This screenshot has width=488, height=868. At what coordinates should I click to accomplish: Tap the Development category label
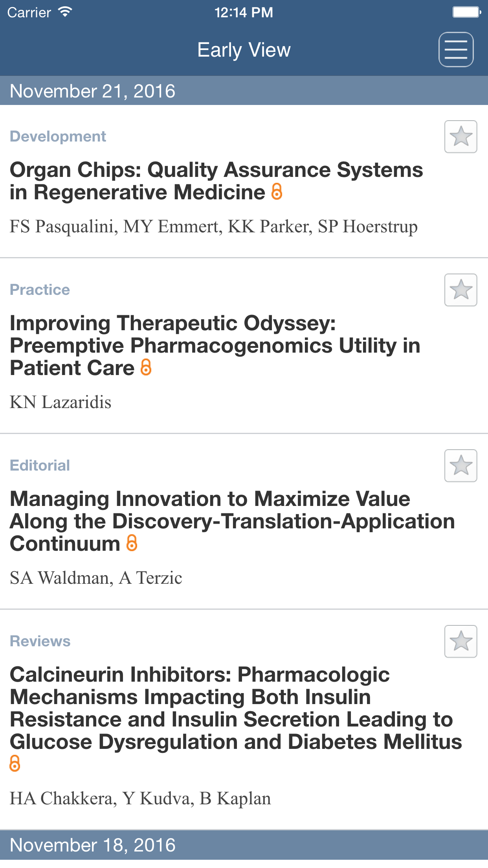point(58,136)
